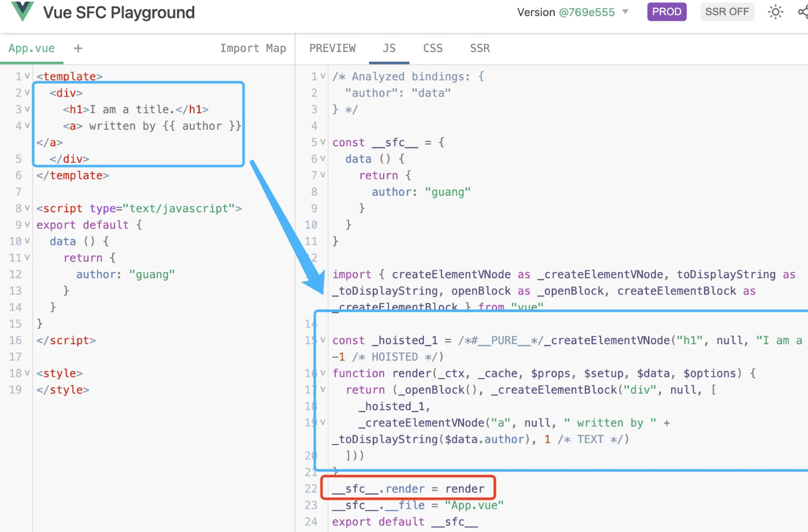Open the Version dropdown arrow
The width and height of the screenshot is (808, 532).
click(625, 12)
